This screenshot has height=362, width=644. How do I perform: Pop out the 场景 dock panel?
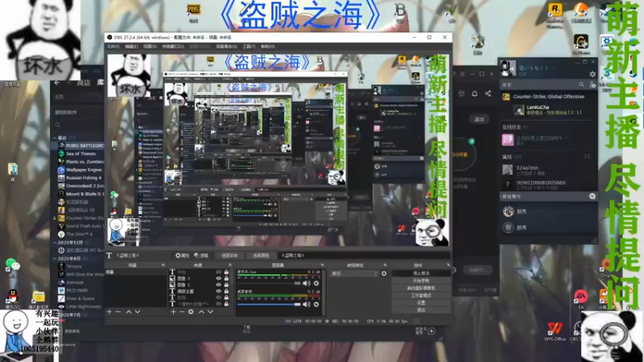(163, 265)
